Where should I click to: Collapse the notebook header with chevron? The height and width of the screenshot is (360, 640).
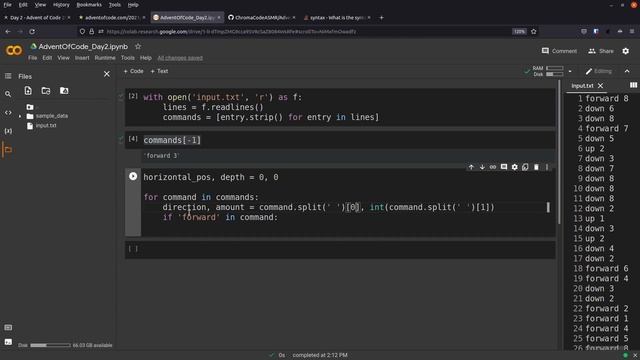pyautogui.click(x=627, y=71)
